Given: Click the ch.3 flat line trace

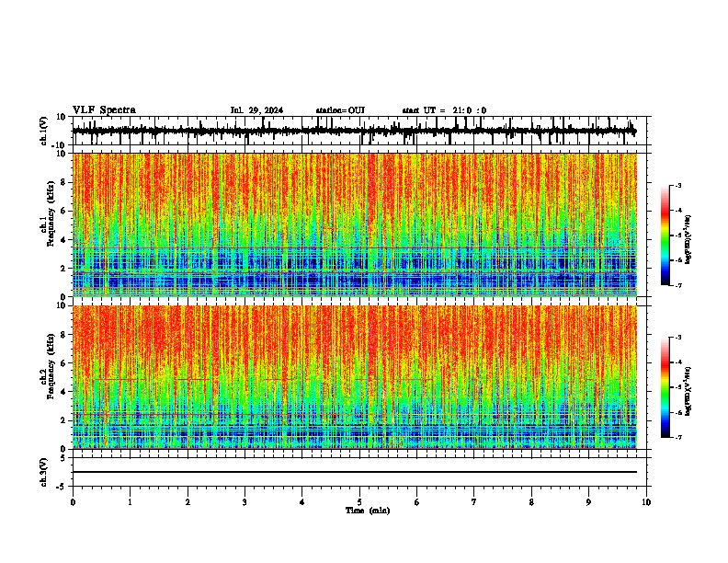Looking at the screenshot, I should point(355,472).
